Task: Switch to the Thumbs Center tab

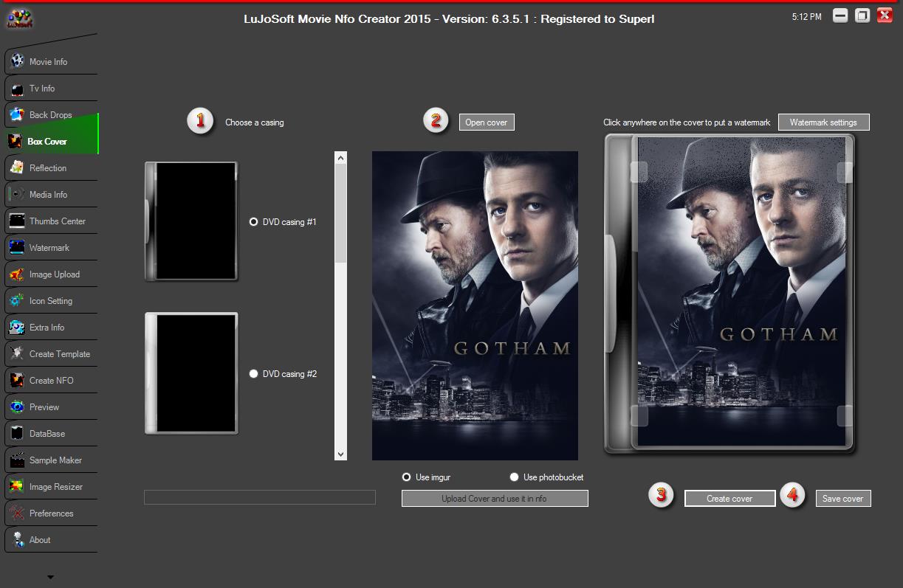Action: point(51,221)
